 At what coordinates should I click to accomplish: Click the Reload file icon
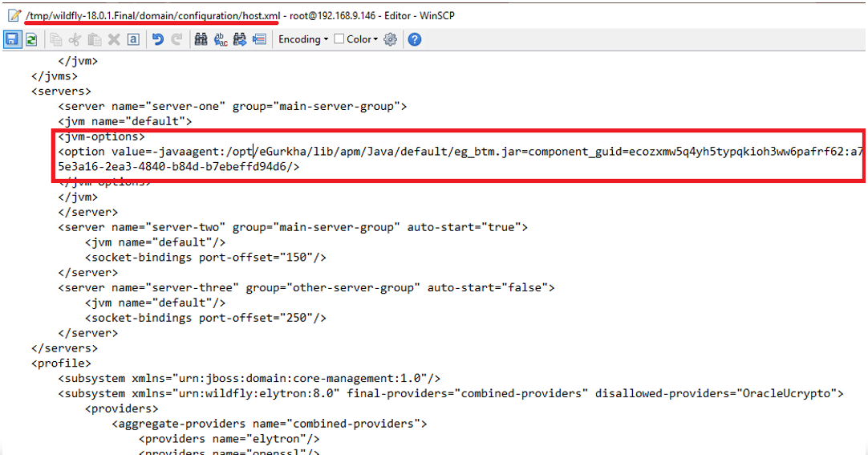coord(31,39)
